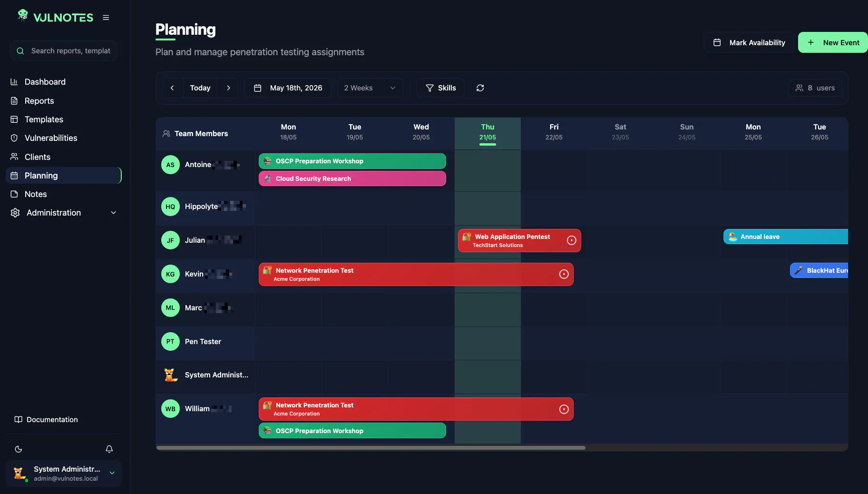Click the Administration gear icon
Image resolution: width=868 pixels, height=494 pixels.
coord(15,213)
